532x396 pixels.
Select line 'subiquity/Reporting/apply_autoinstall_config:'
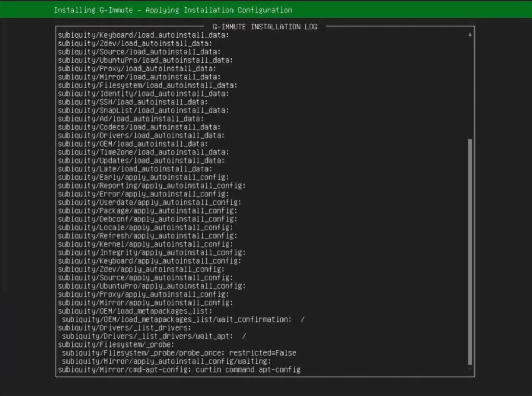click(x=152, y=186)
